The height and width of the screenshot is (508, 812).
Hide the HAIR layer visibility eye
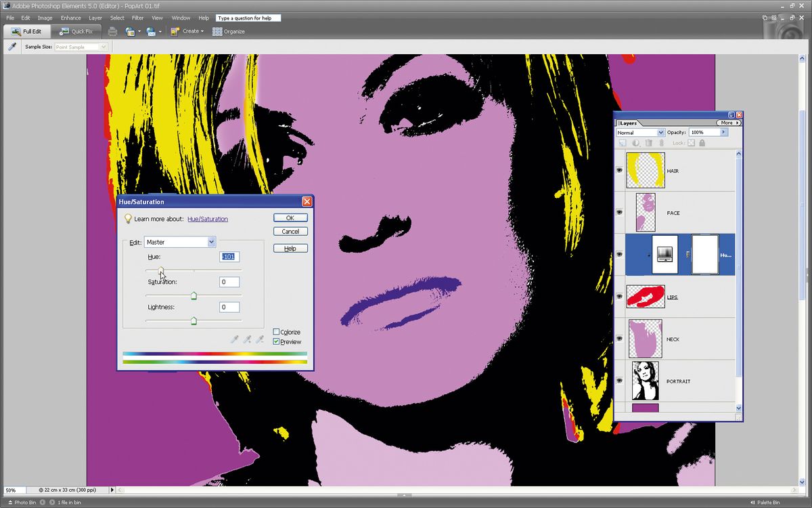tap(619, 171)
